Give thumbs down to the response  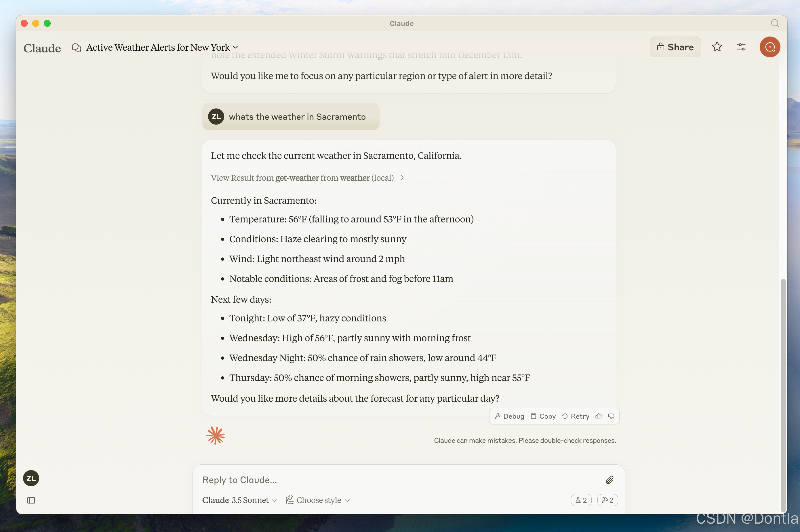coord(611,416)
